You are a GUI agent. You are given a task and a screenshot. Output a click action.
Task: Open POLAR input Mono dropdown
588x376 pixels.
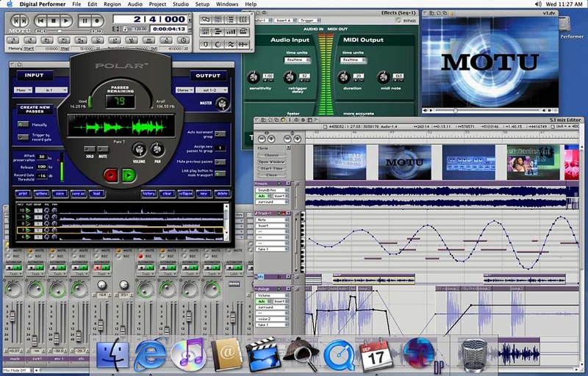(23, 90)
